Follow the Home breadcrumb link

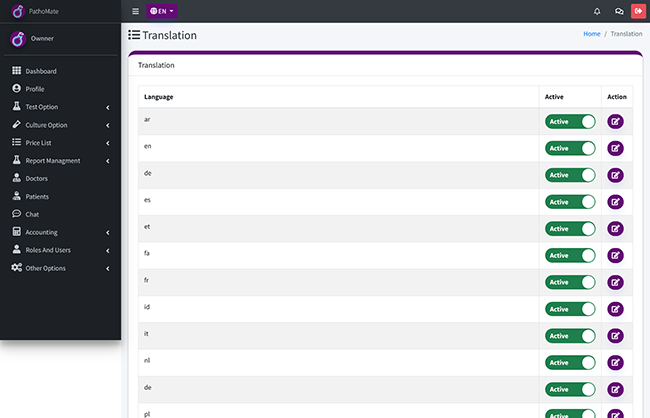[x=592, y=34]
